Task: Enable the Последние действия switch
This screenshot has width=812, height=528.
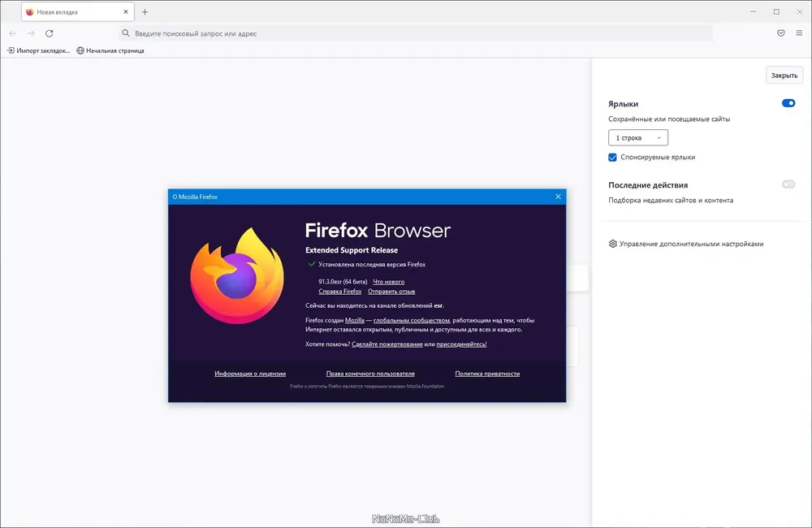Action: [x=788, y=184]
